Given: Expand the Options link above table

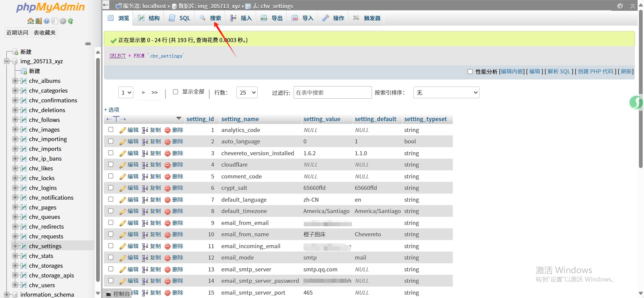Looking at the screenshot, I should (112, 110).
